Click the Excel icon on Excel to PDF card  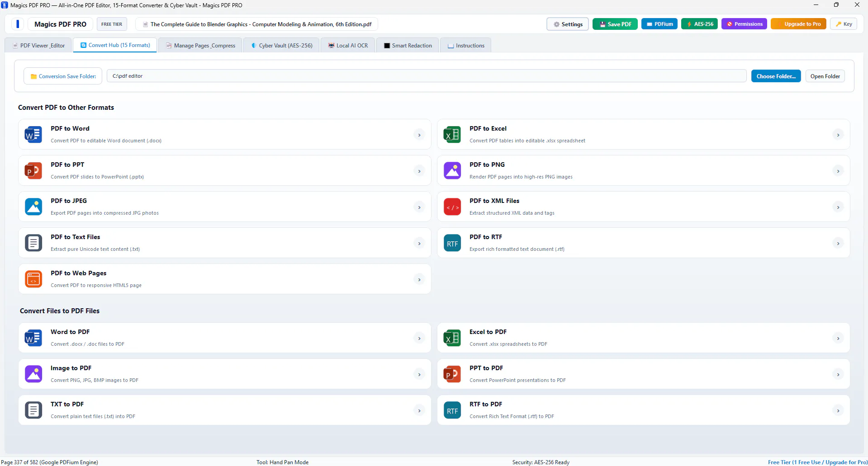[452, 338]
